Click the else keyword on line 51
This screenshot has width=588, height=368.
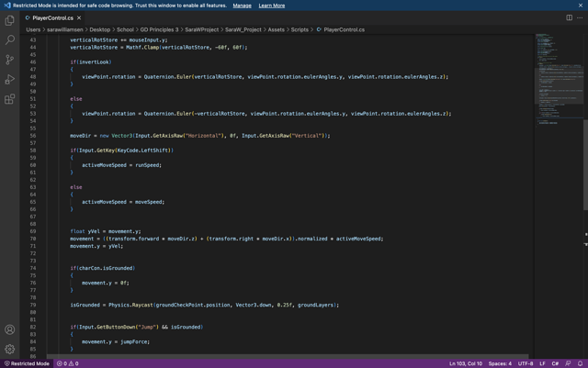tap(76, 99)
